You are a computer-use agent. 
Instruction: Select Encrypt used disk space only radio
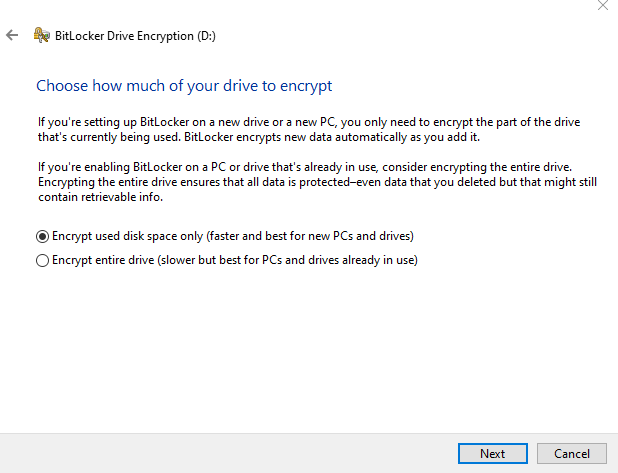pyautogui.click(x=42, y=236)
